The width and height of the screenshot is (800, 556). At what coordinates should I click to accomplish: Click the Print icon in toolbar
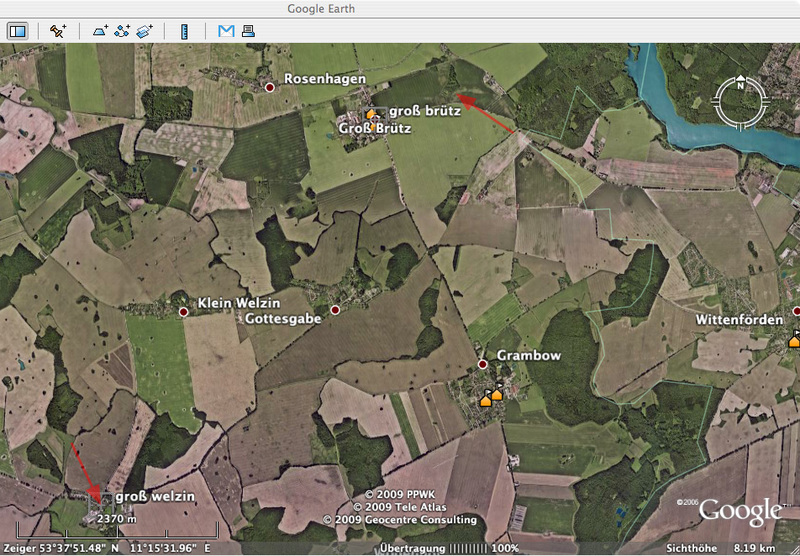click(248, 31)
